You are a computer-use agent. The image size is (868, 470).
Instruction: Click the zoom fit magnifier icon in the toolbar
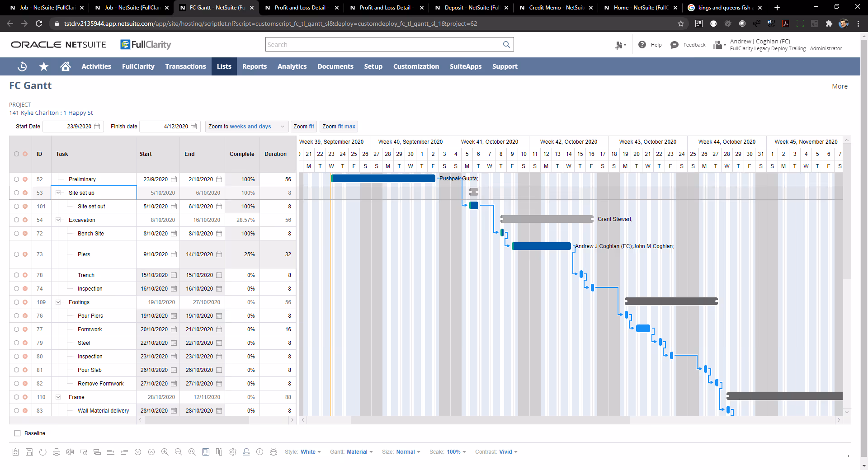[x=192, y=452]
